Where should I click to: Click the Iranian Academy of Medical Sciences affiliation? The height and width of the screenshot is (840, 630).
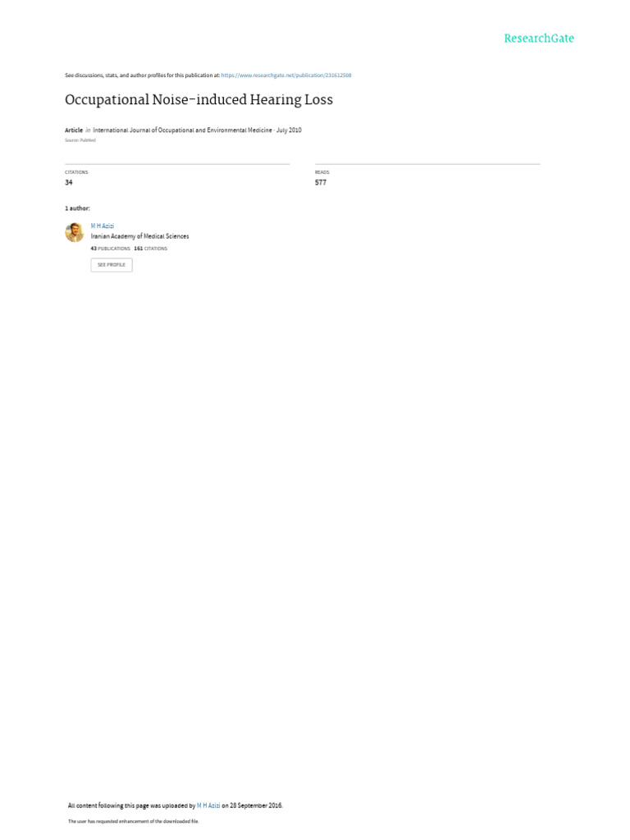point(139,236)
